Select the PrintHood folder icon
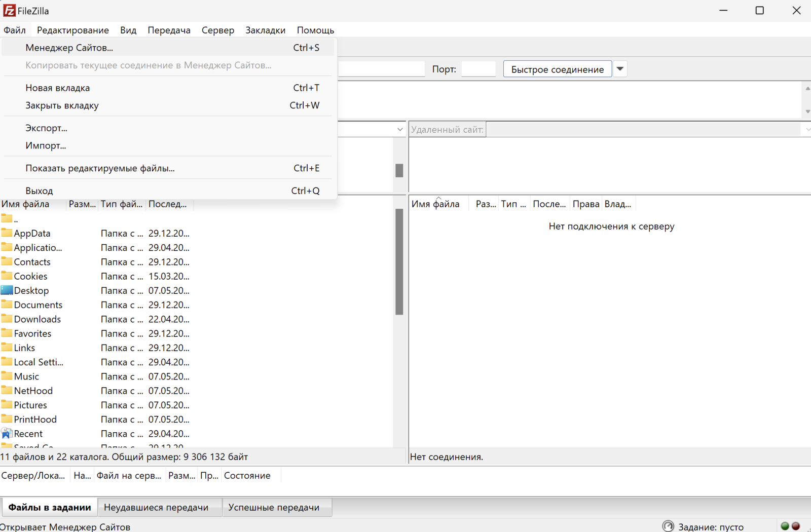811x532 pixels. tap(7, 419)
